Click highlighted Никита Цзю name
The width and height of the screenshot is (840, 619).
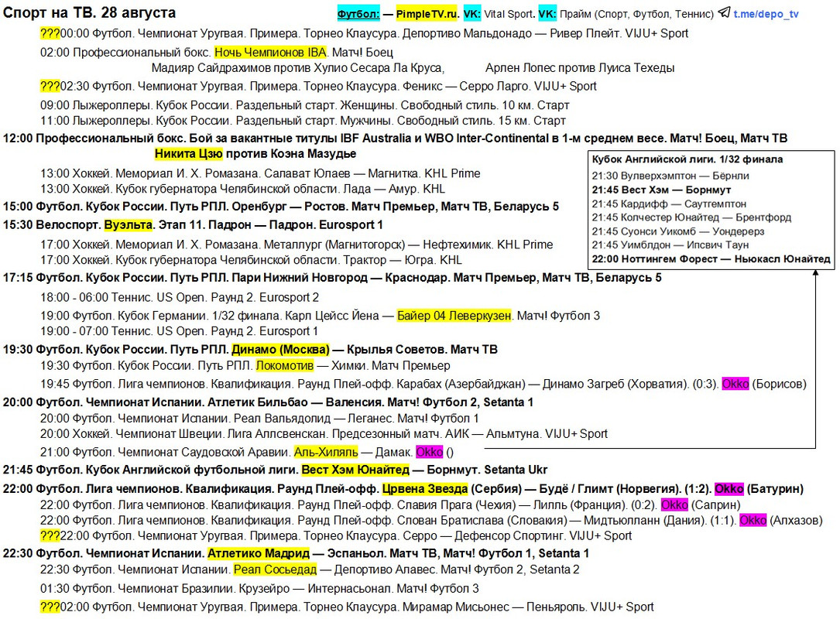coord(189,154)
